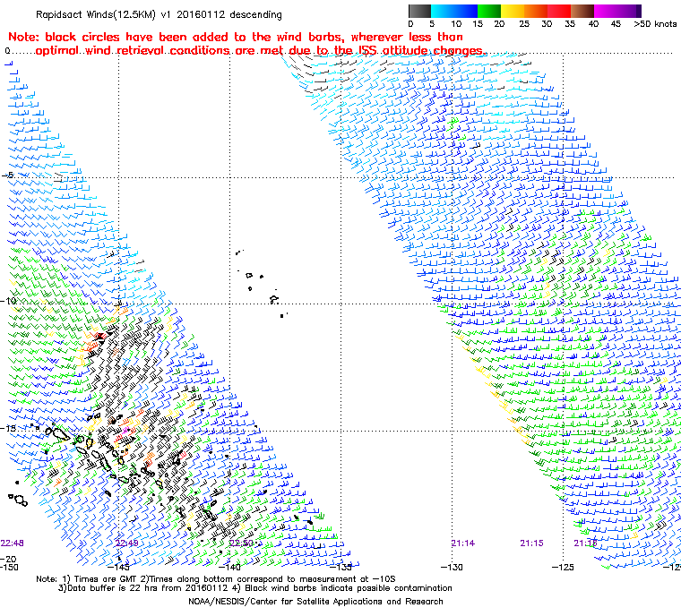Viewport: 681px width, 616px height.
Task: Click the orange 25-30 knots legend swatch
Action: point(536,11)
